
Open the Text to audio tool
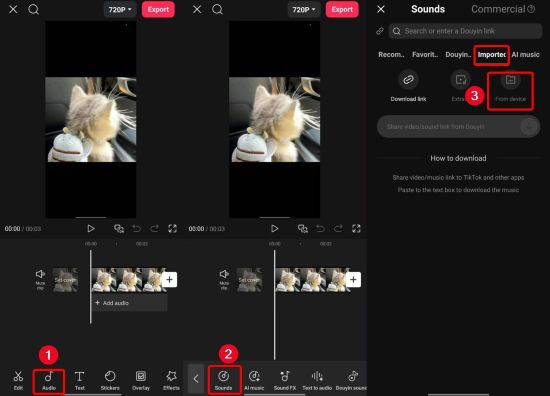pos(317,381)
